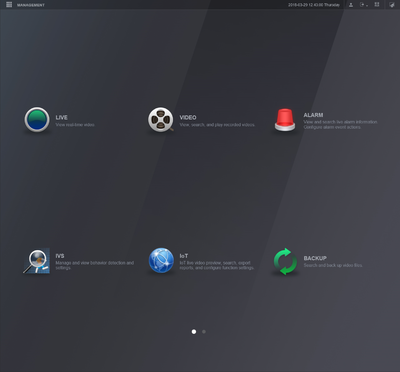Open the IVS magnifier icon
The image size is (400, 372).
click(x=37, y=261)
